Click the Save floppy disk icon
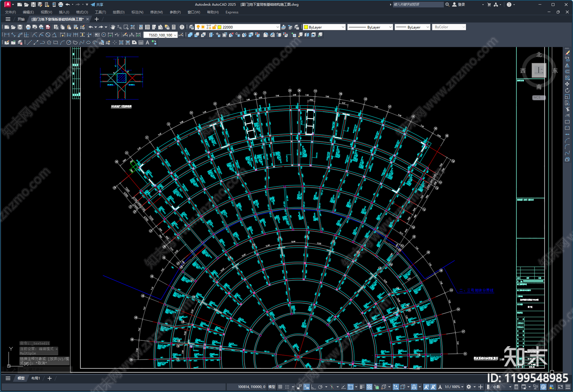Viewport: 573px width, 392px height. [x=20, y=27]
